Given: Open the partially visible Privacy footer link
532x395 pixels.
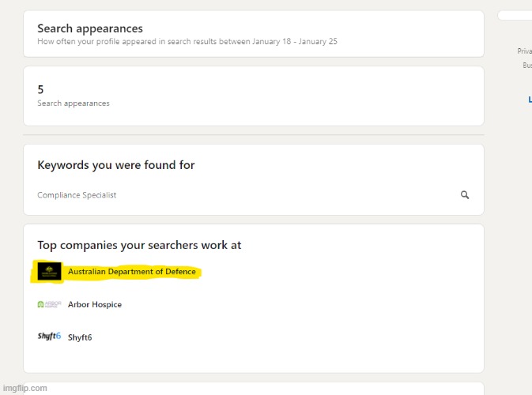Looking at the screenshot, I should (525, 51).
